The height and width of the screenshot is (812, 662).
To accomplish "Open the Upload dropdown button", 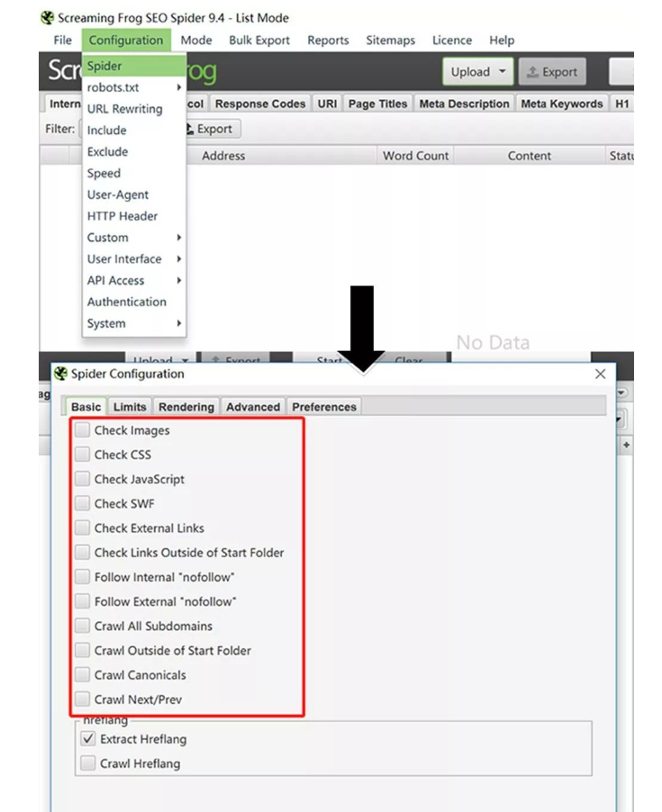I will (x=477, y=71).
